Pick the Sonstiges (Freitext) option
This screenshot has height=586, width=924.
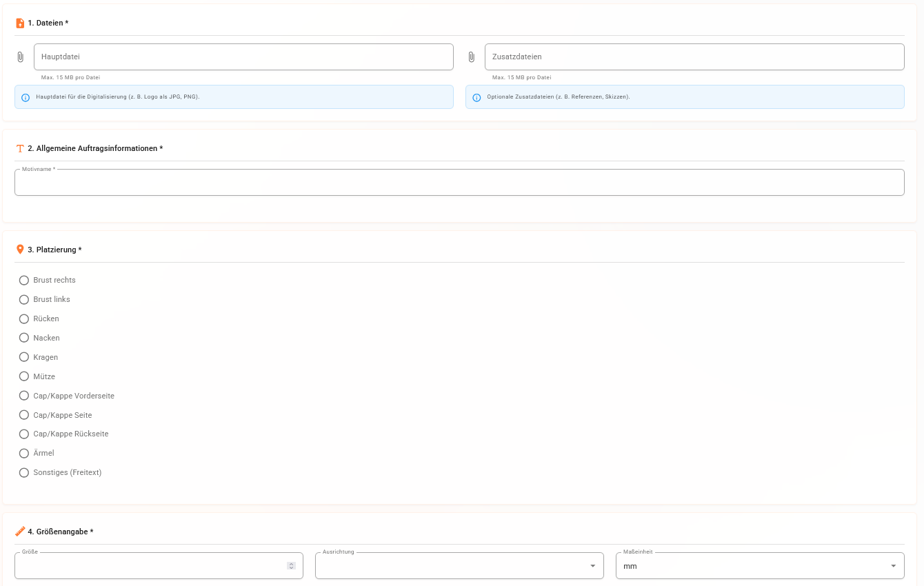point(24,472)
